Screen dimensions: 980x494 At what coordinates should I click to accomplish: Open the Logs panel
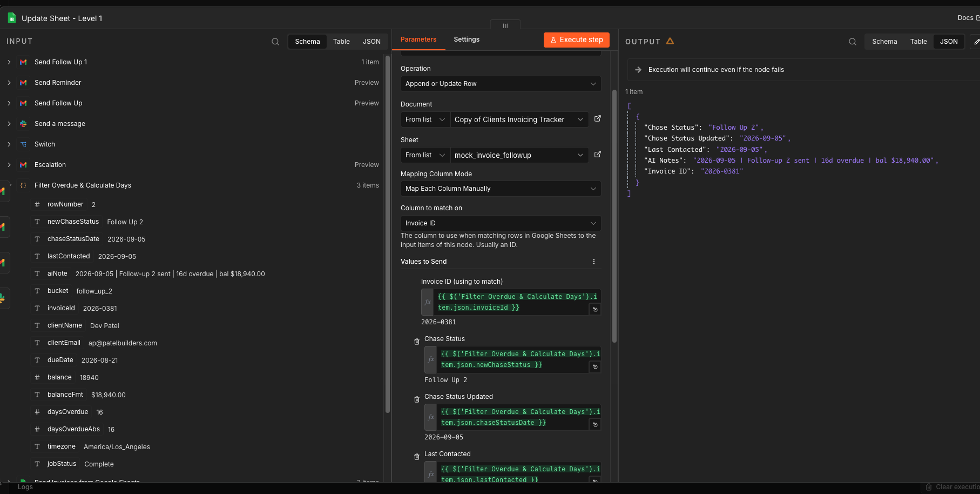pos(25,487)
